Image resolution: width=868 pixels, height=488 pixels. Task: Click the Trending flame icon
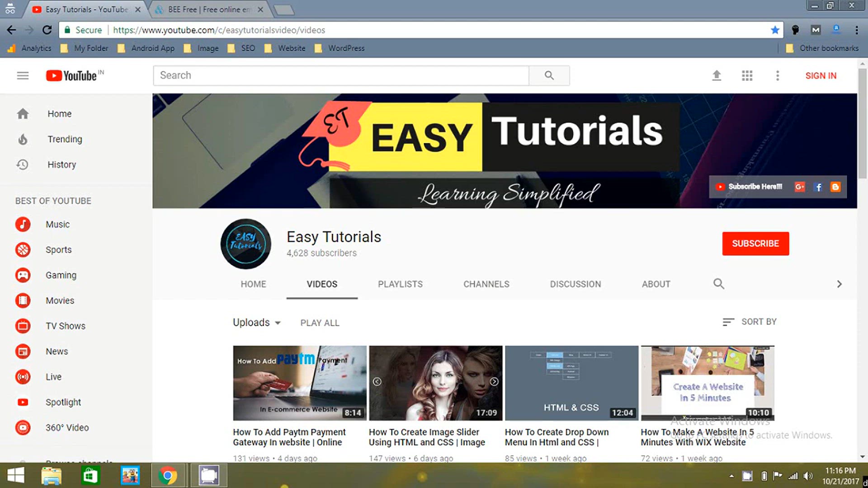tap(23, 139)
